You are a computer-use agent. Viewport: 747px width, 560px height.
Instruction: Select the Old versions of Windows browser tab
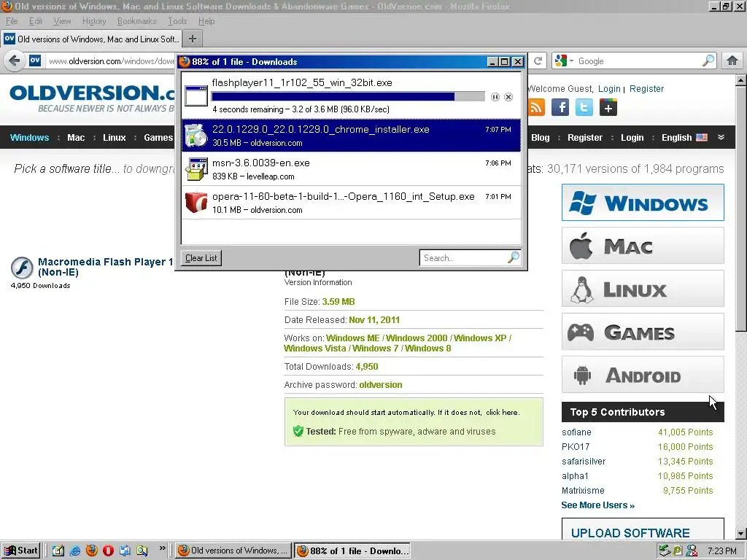coord(91,39)
